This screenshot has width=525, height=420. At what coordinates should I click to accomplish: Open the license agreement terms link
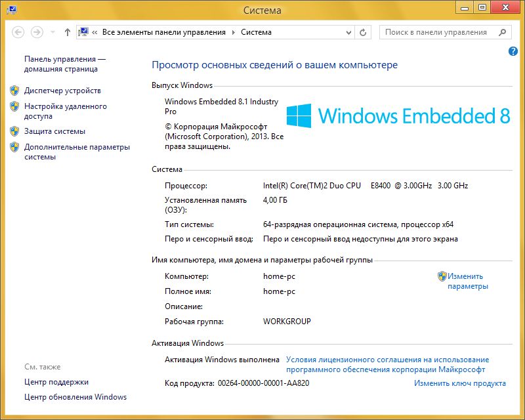(x=387, y=364)
